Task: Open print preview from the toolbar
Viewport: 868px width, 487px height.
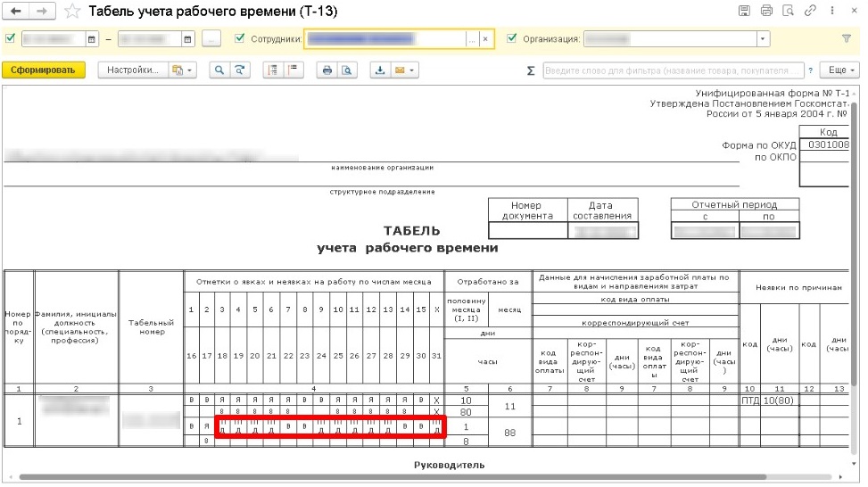Action: tap(346, 70)
